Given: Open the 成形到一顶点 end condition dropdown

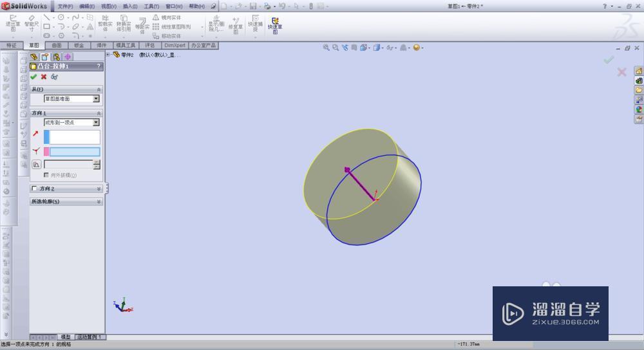Looking at the screenshot, I should point(96,122).
